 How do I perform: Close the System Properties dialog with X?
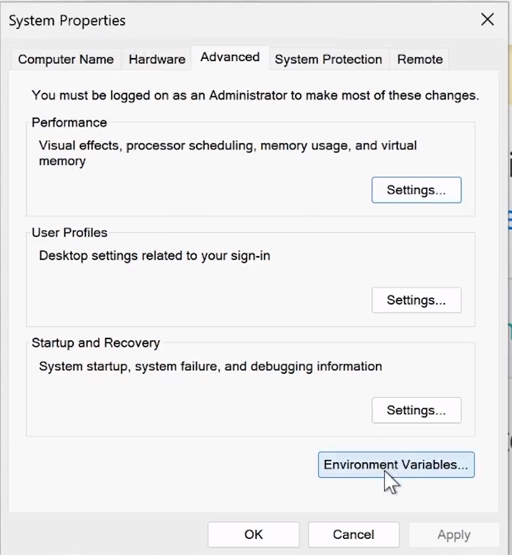[x=487, y=20]
